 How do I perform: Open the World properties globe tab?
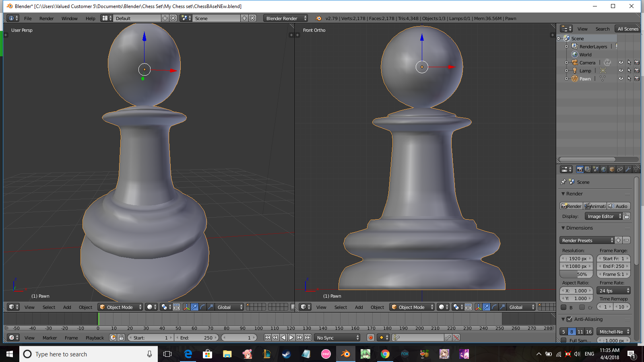point(604,169)
